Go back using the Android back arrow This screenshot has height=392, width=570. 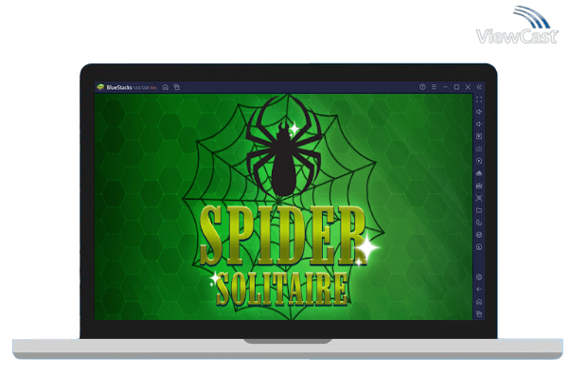coord(479,290)
